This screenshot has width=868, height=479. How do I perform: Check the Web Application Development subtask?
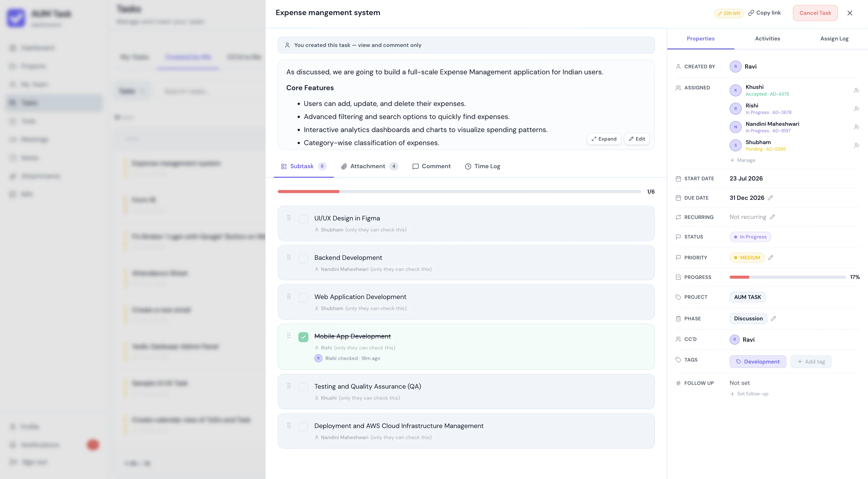pyautogui.click(x=303, y=297)
